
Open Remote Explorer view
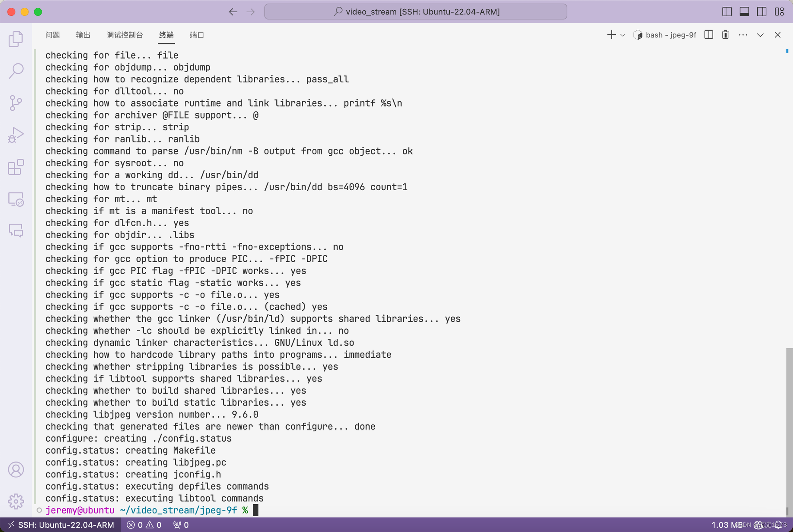pos(16,199)
